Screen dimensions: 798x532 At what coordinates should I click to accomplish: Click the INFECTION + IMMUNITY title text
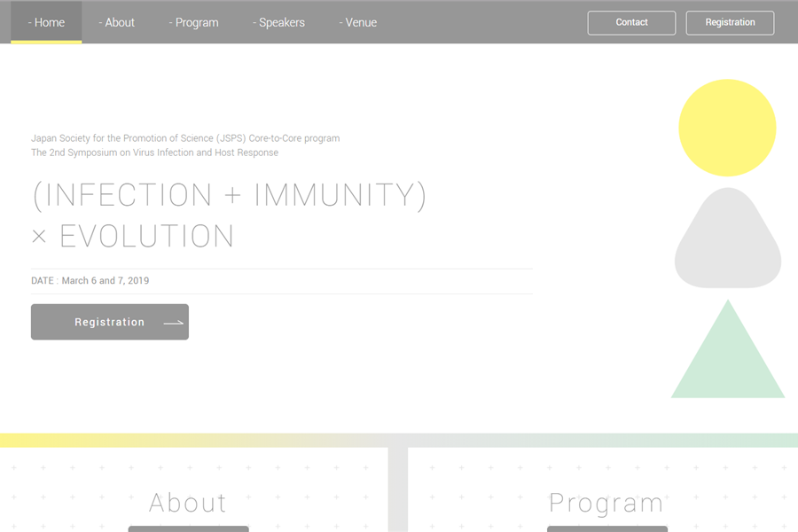(x=230, y=195)
